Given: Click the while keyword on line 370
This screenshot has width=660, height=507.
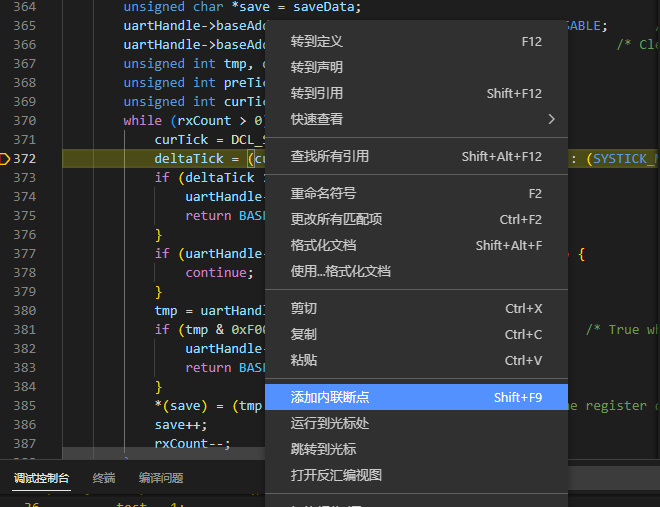Looking at the screenshot, I should click(x=142, y=121).
